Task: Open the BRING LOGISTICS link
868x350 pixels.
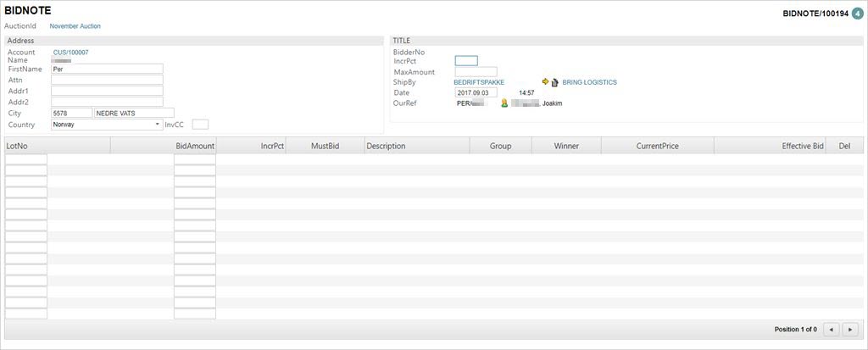Action: (x=589, y=82)
